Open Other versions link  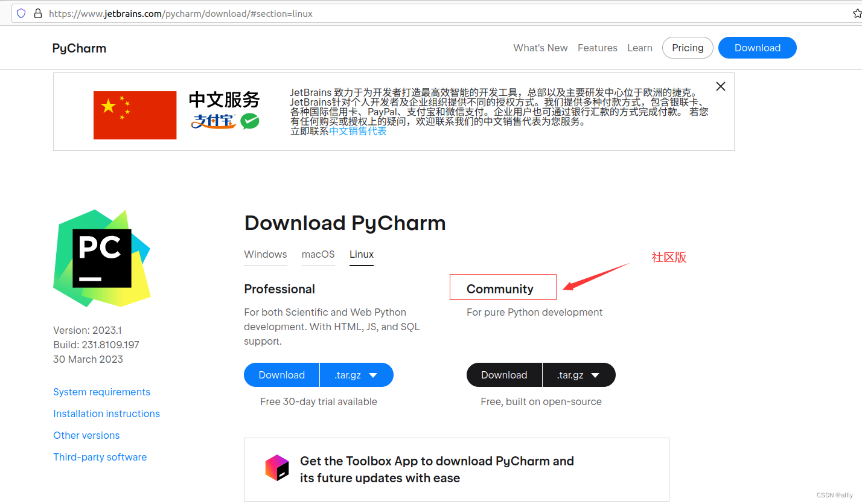click(86, 435)
